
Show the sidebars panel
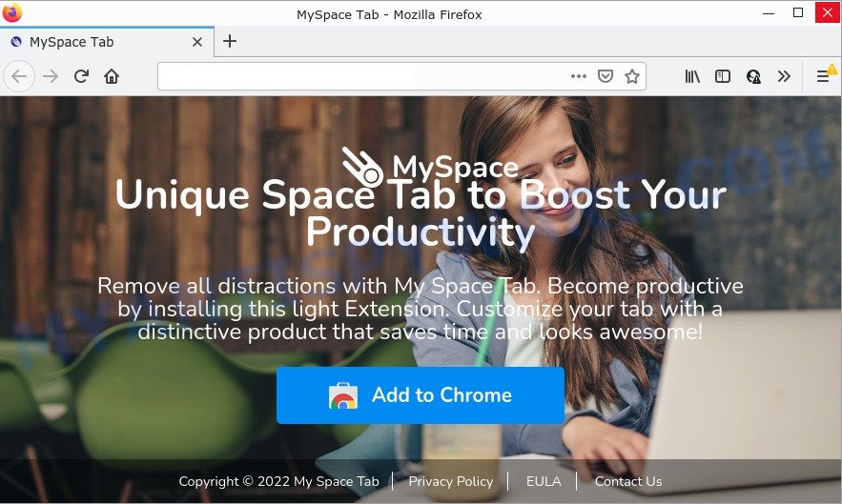(723, 77)
